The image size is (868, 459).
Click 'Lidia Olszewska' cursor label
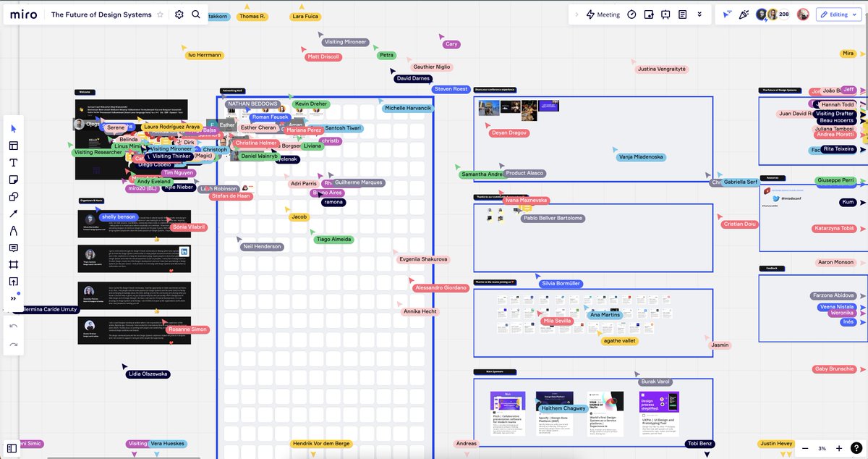click(x=148, y=374)
